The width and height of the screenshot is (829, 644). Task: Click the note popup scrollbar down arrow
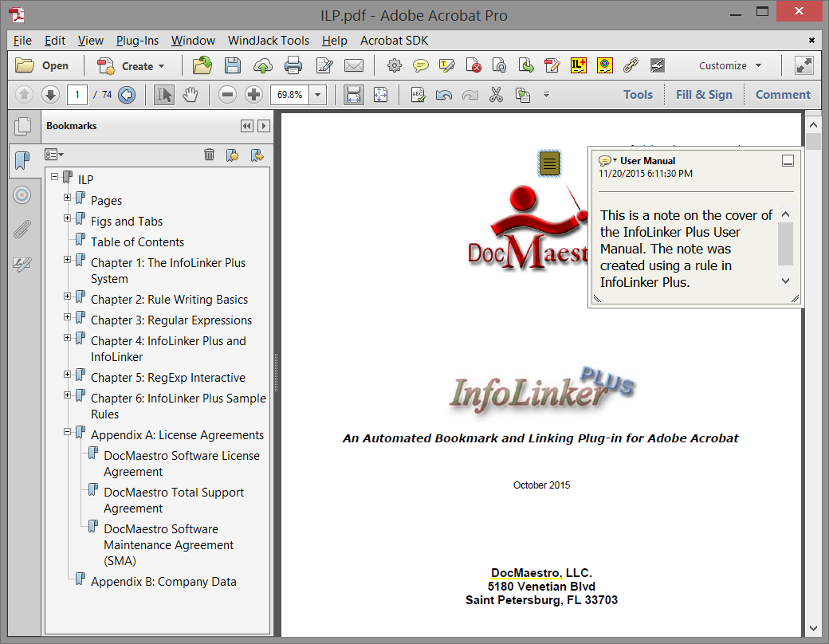coord(786,281)
